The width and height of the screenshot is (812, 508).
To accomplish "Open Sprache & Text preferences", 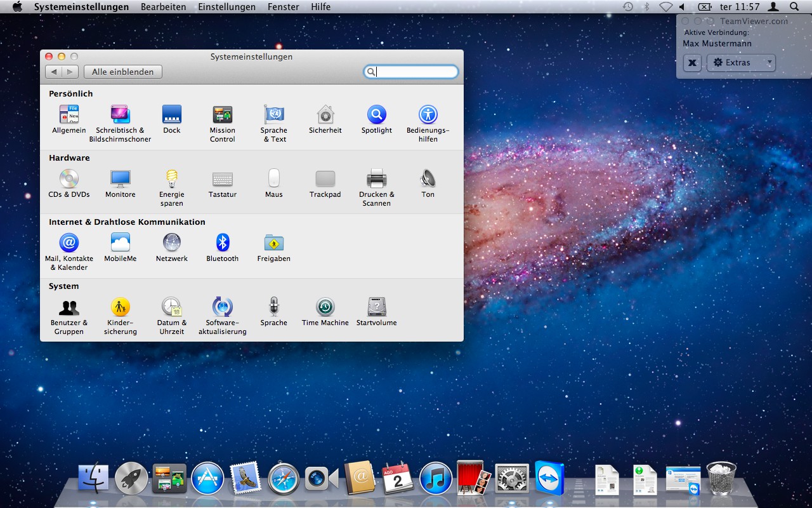I will pos(274,124).
